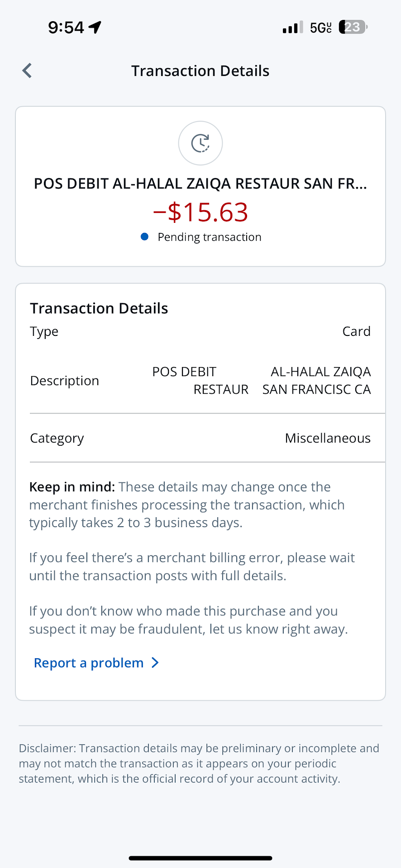Tap the AL-HALAL ZAIQA description text
401x868 pixels.
click(x=320, y=372)
